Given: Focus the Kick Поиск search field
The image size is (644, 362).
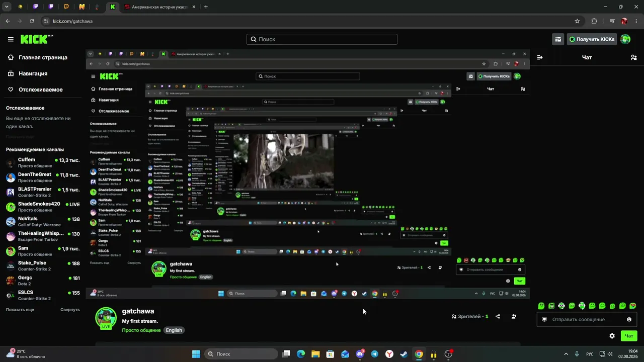Looking at the screenshot, I should click(322, 39).
